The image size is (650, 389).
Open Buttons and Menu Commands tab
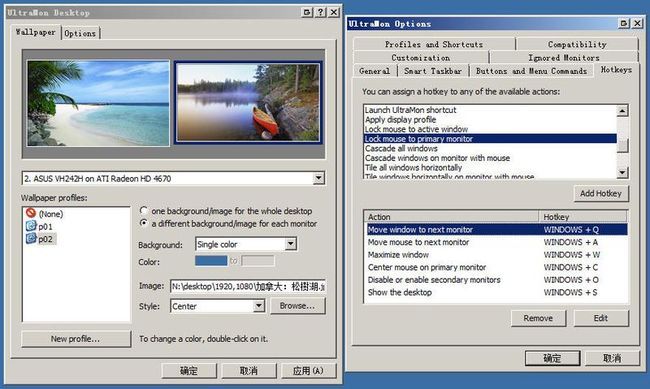[x=531, y=71]
